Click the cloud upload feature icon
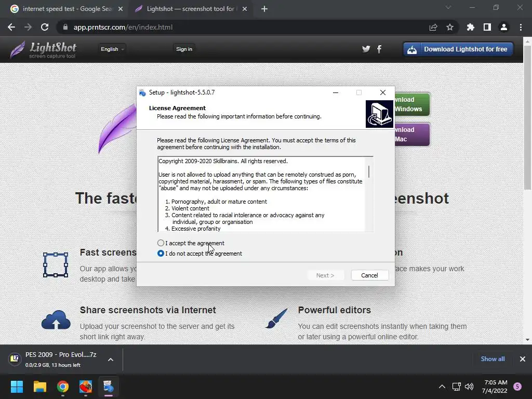Image resolution: width=532 pixels, height=399 pixels. pyautogui.click(x=56, y=320)
